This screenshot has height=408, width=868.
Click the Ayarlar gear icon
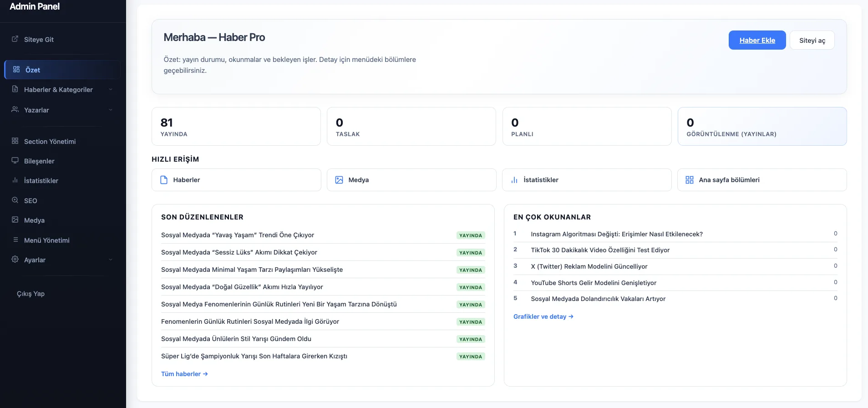[x=15, y=260]
